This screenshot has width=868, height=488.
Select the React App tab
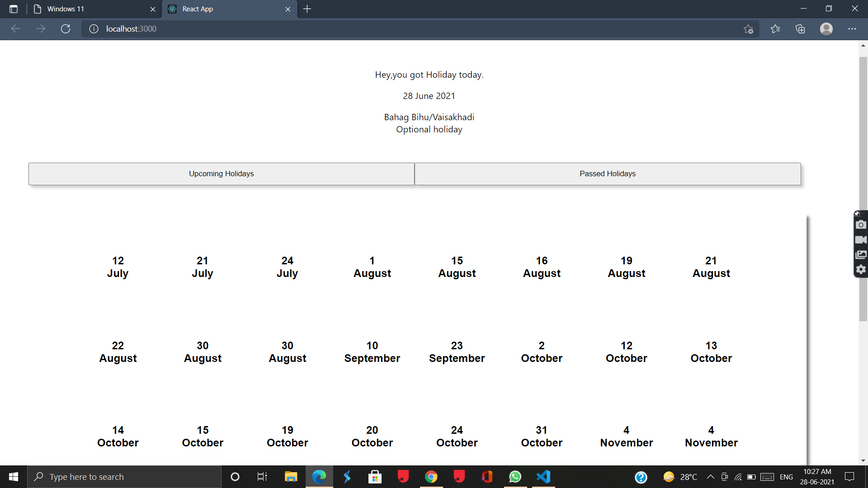click(229, 9)
